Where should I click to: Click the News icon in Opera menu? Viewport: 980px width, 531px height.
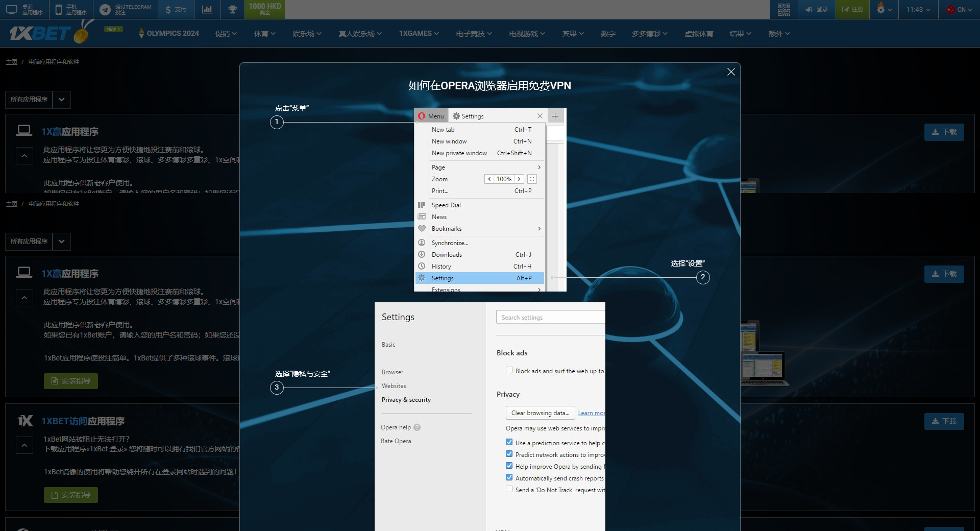click(422, 216)
